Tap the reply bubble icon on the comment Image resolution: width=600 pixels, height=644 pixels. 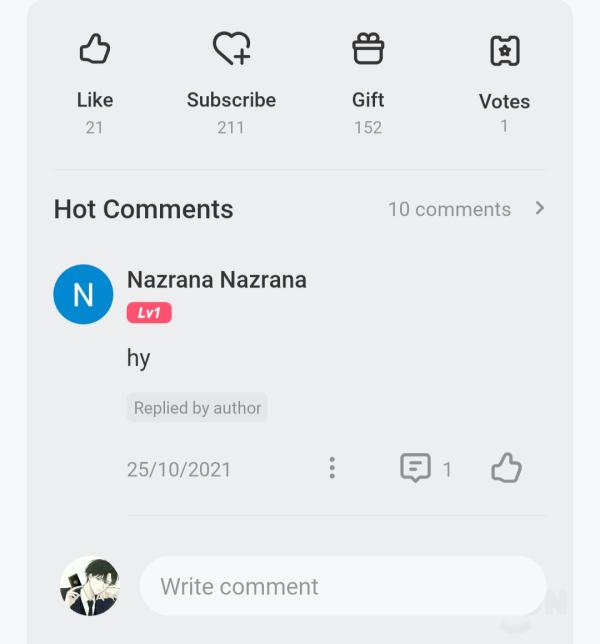click(x=415, y=468)
